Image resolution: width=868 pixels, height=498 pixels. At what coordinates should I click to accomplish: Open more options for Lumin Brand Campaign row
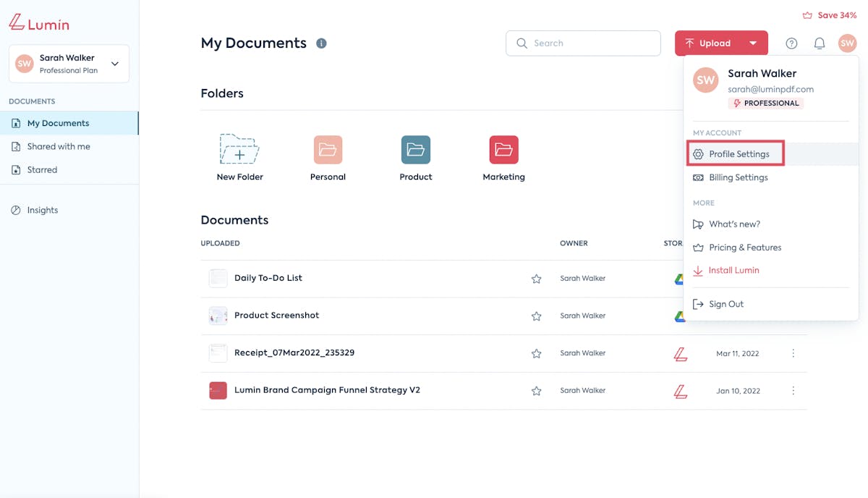tap(793, 391)
